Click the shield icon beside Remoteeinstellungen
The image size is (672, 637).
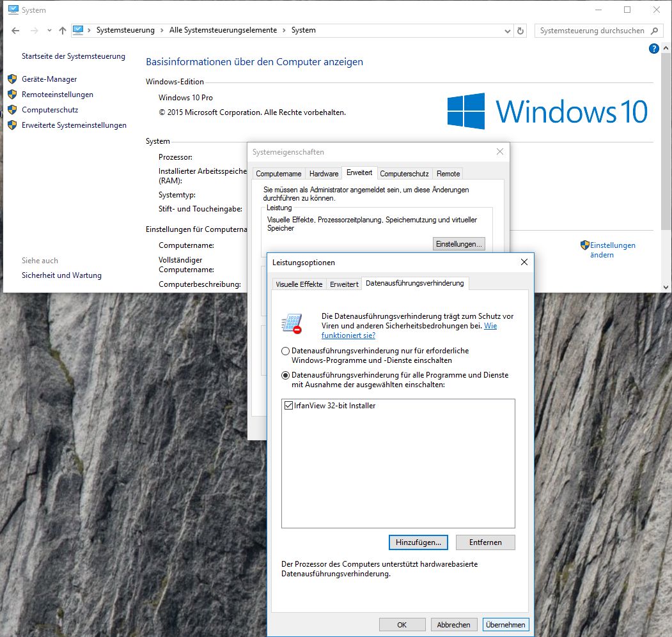point(12,95)
